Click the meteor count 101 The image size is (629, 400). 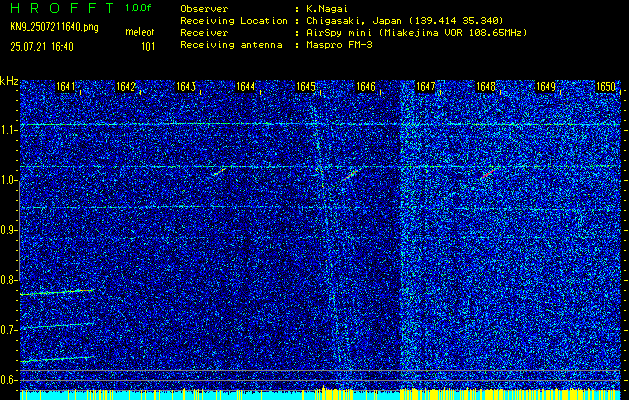[x=148, y=47]
